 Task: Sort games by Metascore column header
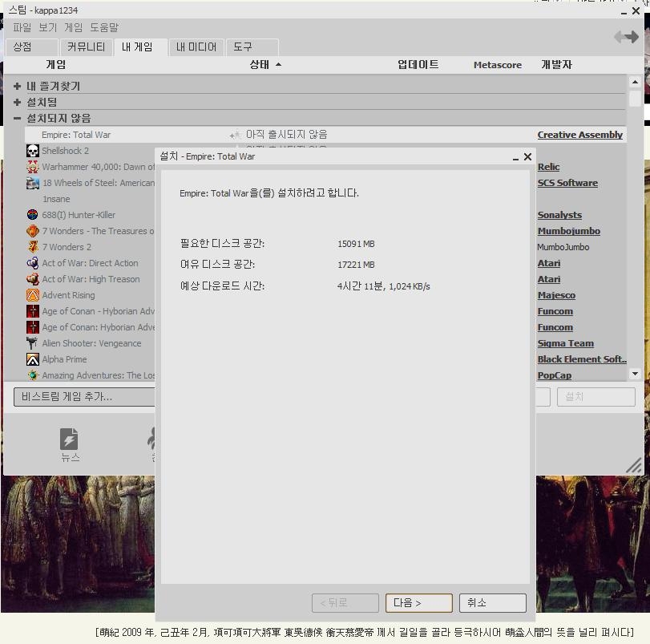point(498,65)
